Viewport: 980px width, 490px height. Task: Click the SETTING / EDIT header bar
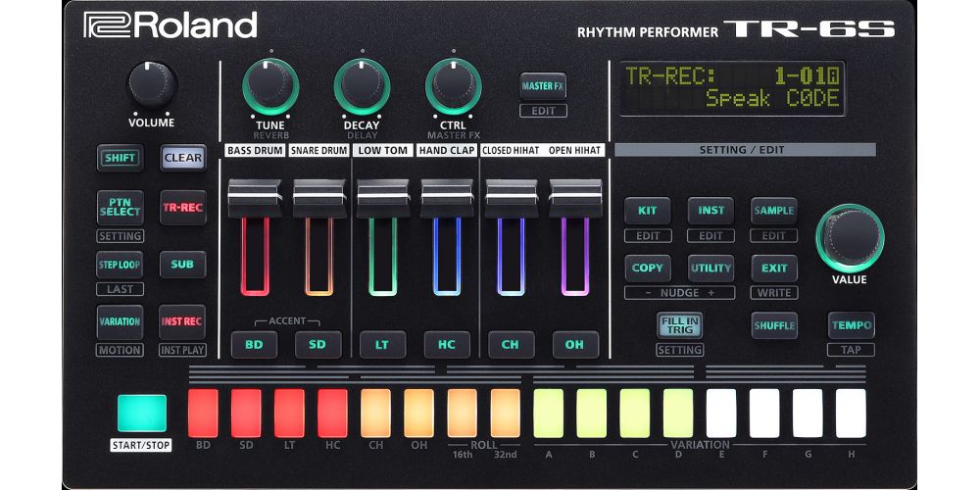click(745, 150)
